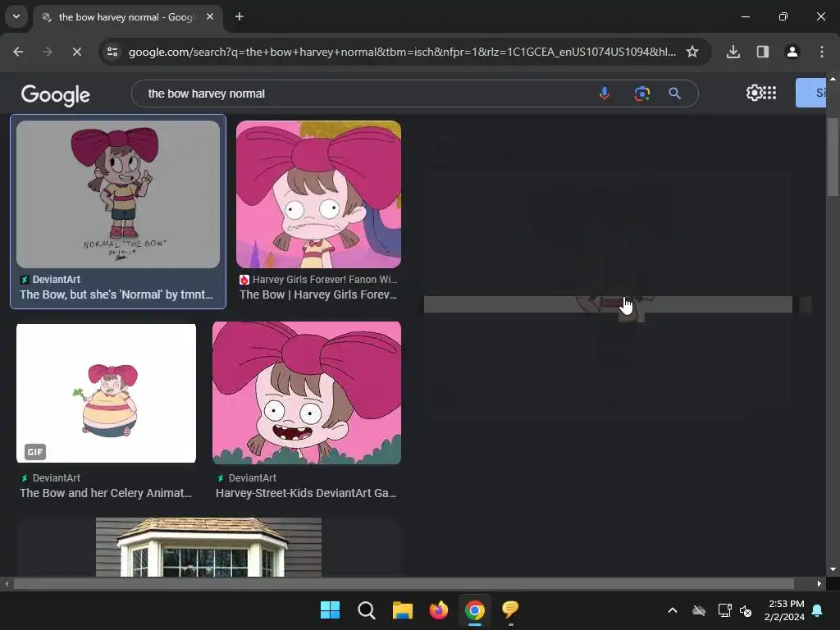Open "The Bow, but she's 'Normal'" link
The image size is (840, 630).
pyautogui.click(x=116, y=294)
